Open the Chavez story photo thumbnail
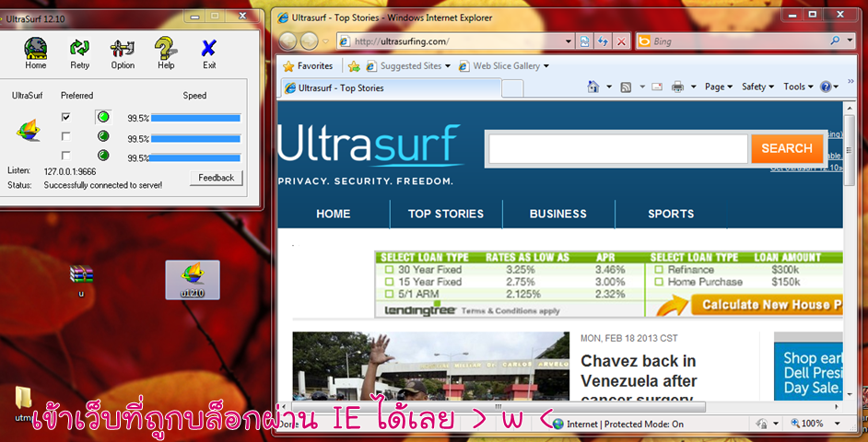The width and height of the screenshot is (868, 442). coord(430,366)
